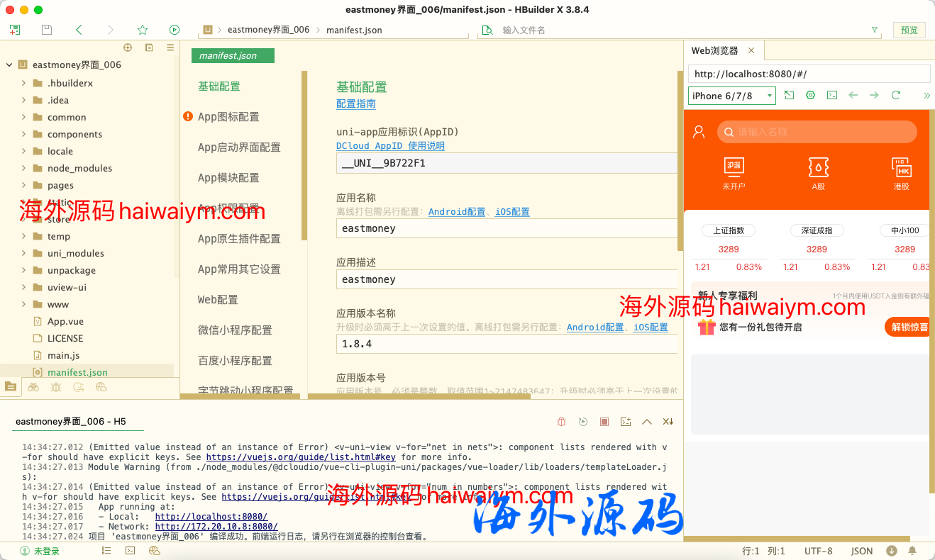
Task: Click the run play icon in toolbar
Action: pyautogui.click(x=175, y=30)
